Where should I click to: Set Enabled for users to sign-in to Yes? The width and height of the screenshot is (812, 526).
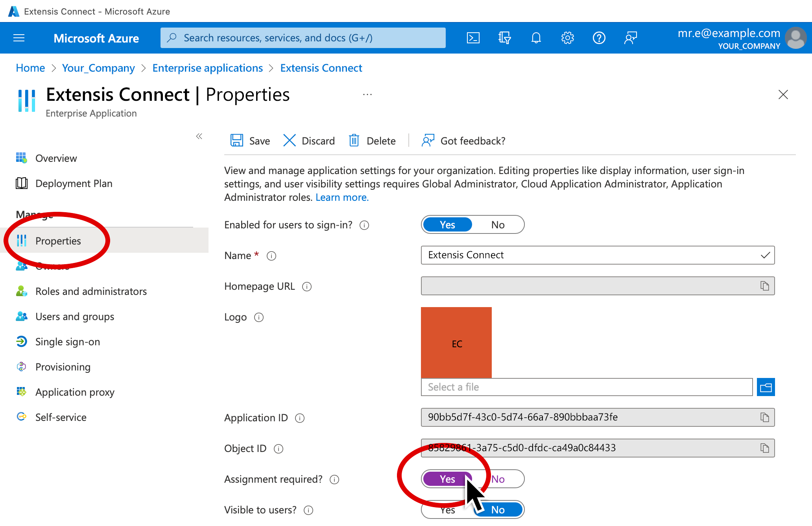[x=447, y=224]
